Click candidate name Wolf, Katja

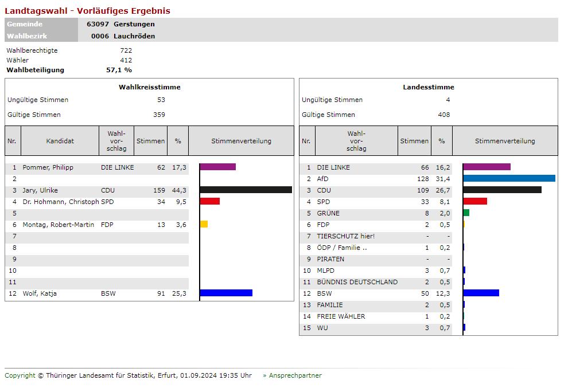tap(40, 293)
